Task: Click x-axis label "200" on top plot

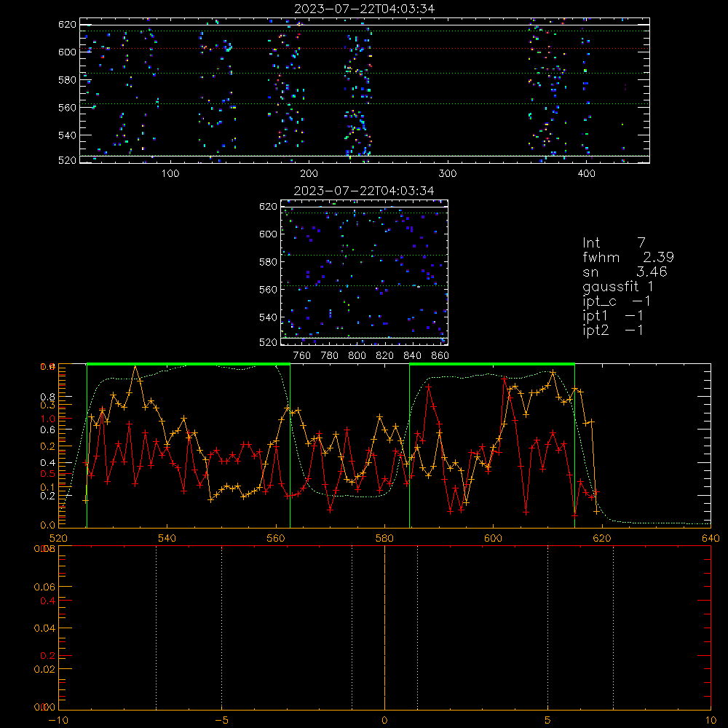Action: (309, 174)
